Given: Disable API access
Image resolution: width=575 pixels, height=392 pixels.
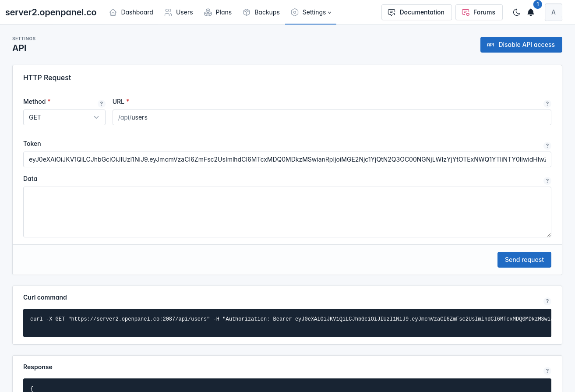Looking at the screenshot, I should pyautogui.click(x=521, y=45).
